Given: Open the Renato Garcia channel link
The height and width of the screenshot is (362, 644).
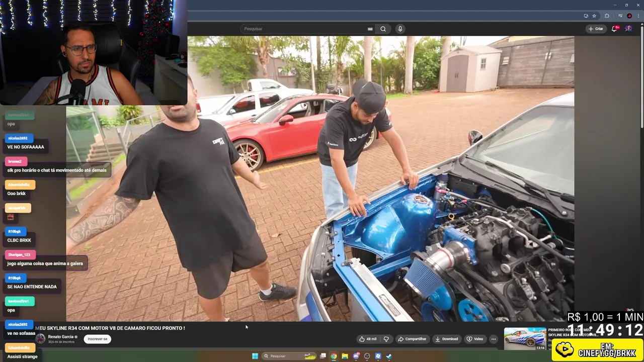Looking at the screenshot, I should (61, 337).
